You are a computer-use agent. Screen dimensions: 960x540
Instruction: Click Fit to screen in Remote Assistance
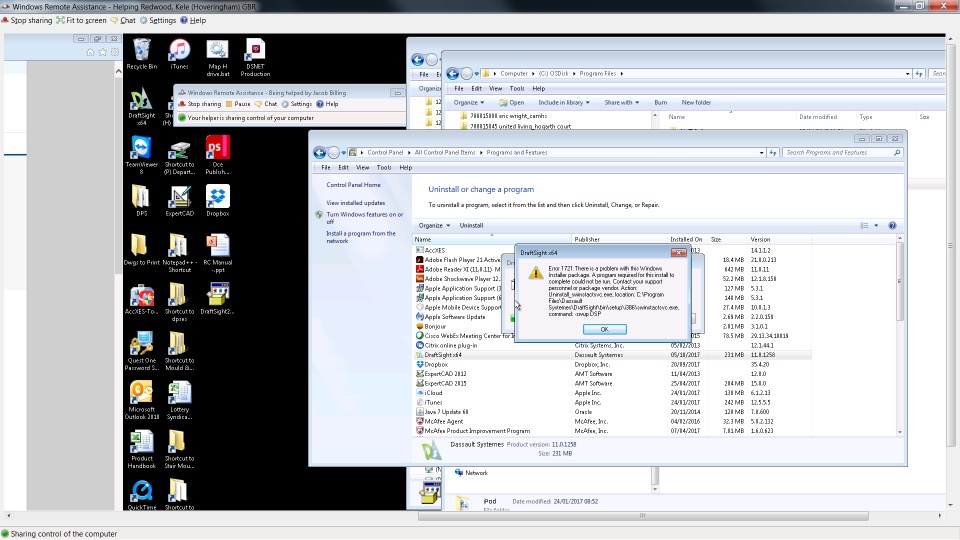pyautogui.click(x=81, y=20)
